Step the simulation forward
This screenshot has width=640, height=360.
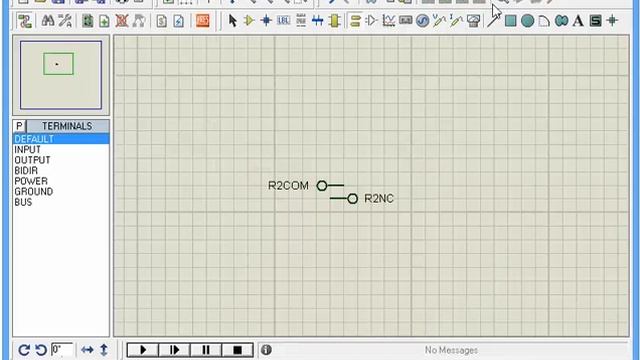click(174, 350)
